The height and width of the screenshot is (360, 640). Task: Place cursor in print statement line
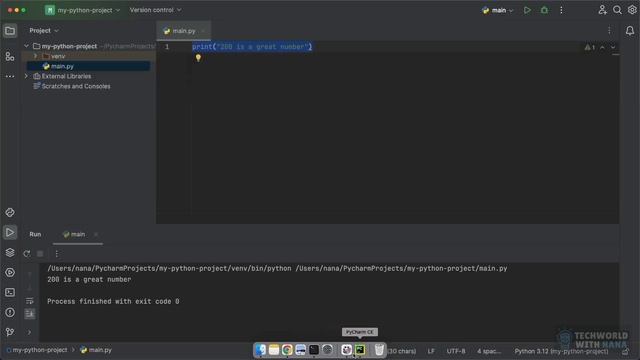coord(252,47)
